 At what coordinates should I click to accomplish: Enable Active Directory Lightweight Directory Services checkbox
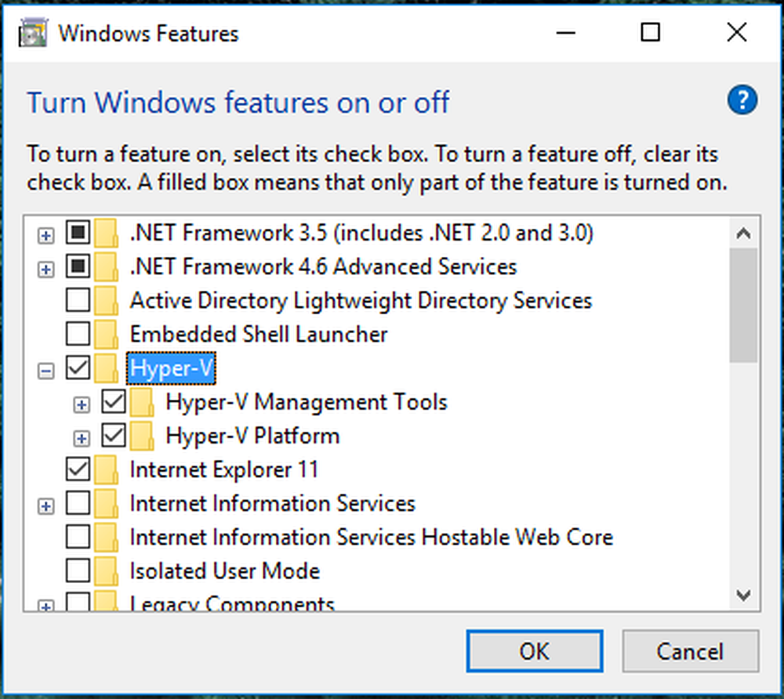point(78,300)
